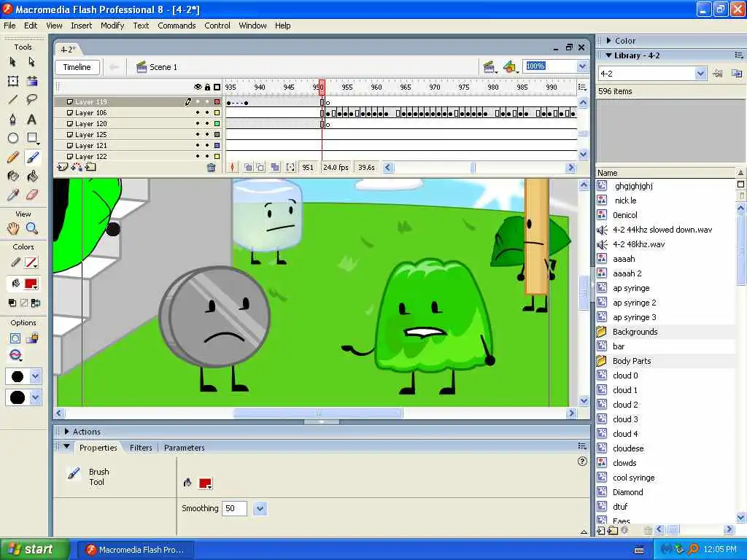Click the red fill color swatch in toolbox
The width and height of the screenshot is (747, 560).
click(x=31, y=284)
